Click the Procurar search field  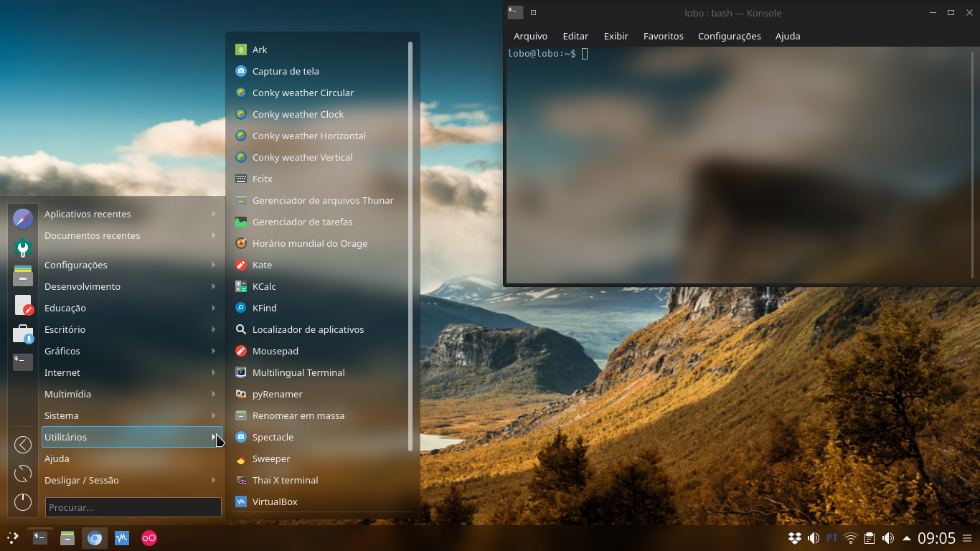pos(133,507)
